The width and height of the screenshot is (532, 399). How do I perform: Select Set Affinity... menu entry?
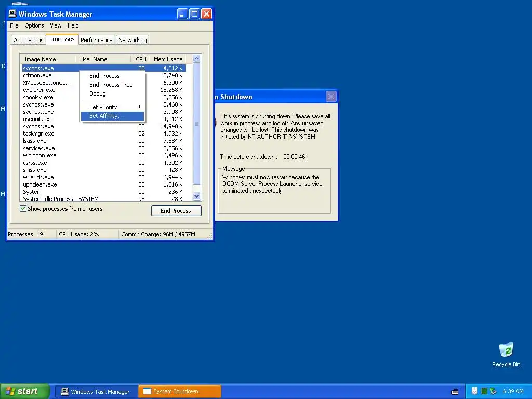(x=112, y=116)
